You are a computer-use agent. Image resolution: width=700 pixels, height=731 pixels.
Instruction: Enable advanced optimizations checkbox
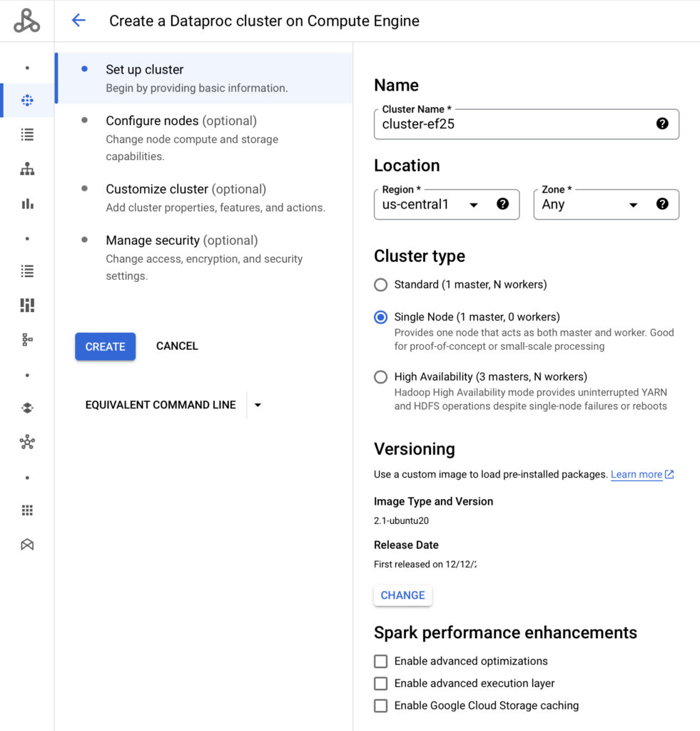tap(381, 661)
